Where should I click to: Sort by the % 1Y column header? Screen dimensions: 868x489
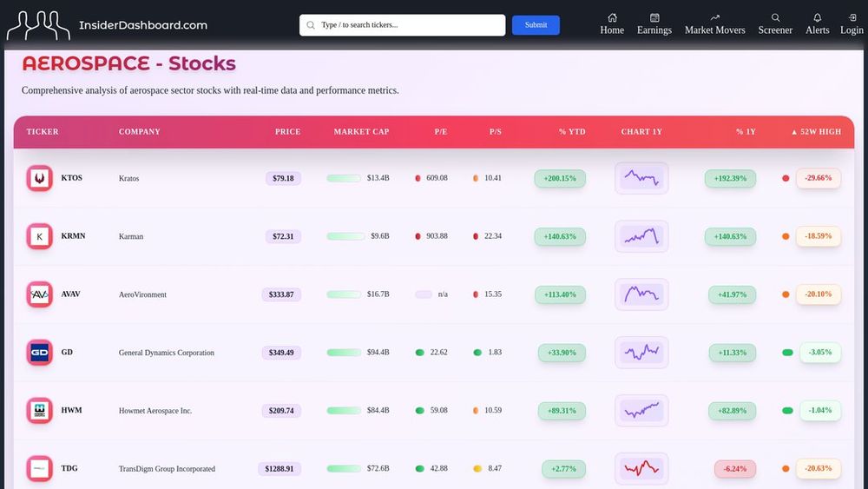[x=746, y=132]
